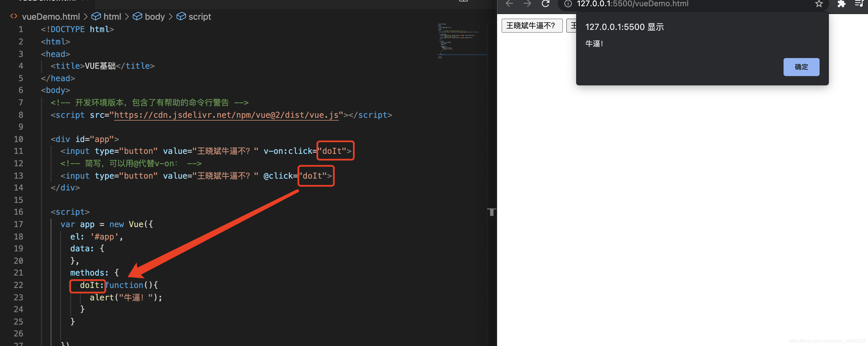Open the browser media control list icon

(x=859, y=4)
